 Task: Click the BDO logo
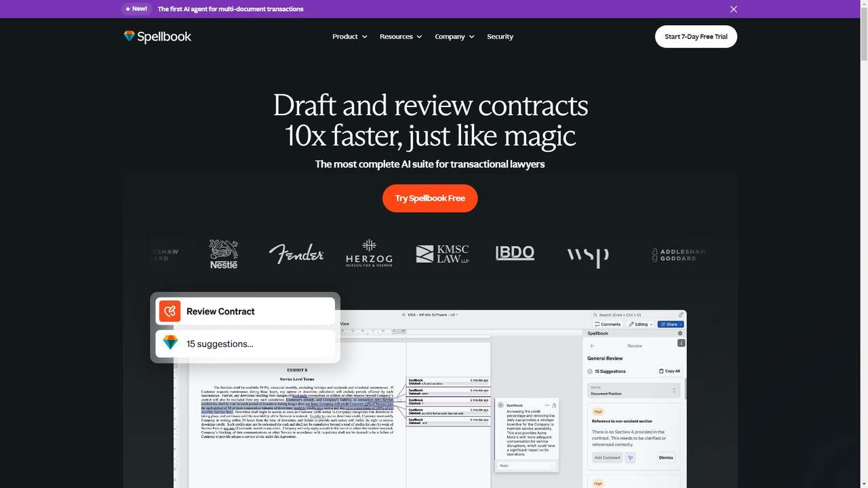coord(515,253)
